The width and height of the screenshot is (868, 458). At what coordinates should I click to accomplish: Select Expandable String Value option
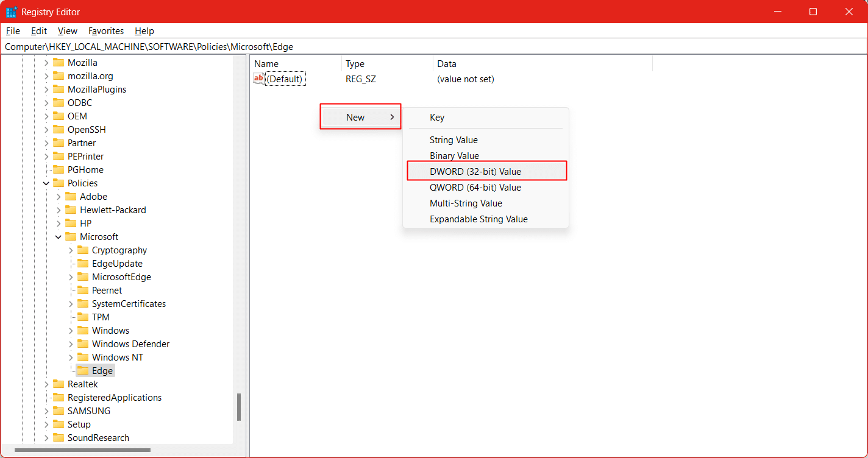click(x=486, y=219)
